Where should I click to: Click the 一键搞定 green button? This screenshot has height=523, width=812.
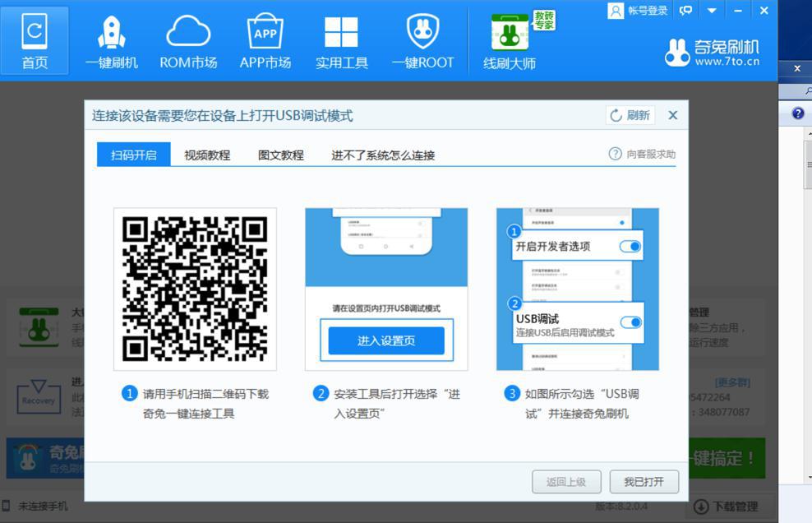[727, 458]
